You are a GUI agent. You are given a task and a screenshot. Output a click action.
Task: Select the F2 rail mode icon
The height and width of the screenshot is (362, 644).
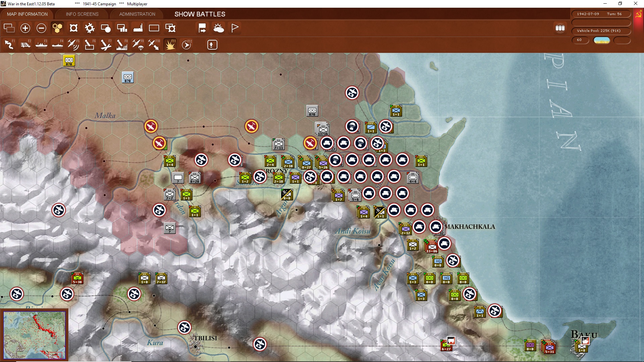pyautogui.click(x=25, y=45)
